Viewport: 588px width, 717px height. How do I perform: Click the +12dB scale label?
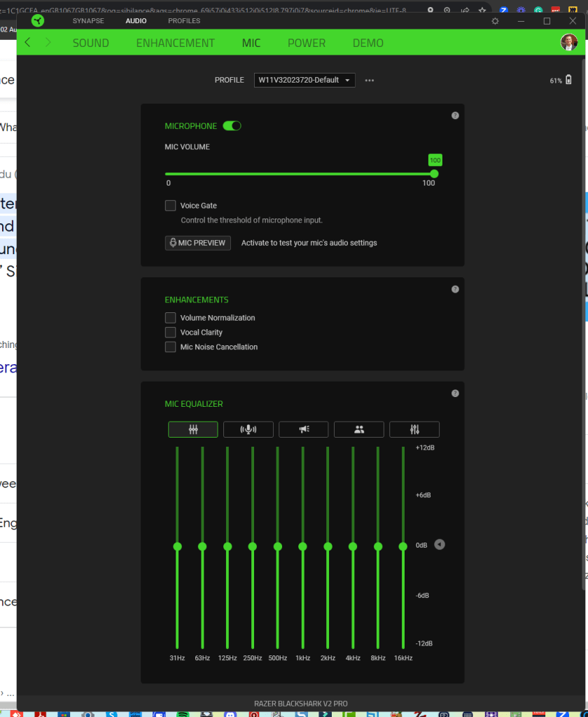point(425,447)
